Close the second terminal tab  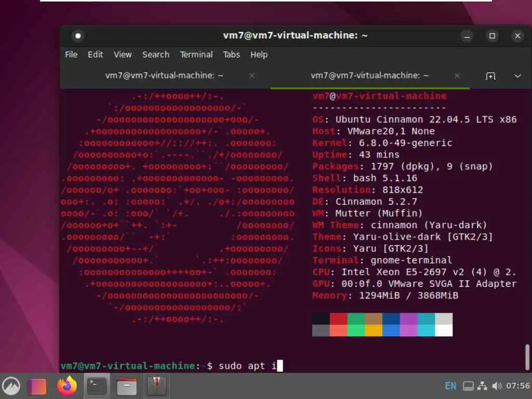coord(457,76)
